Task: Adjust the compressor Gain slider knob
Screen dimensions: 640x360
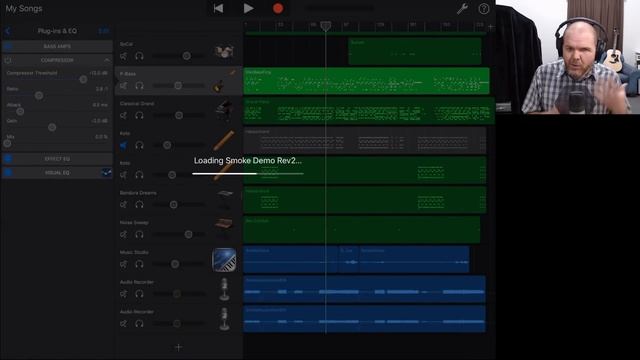Action: [x=52, y=127]
